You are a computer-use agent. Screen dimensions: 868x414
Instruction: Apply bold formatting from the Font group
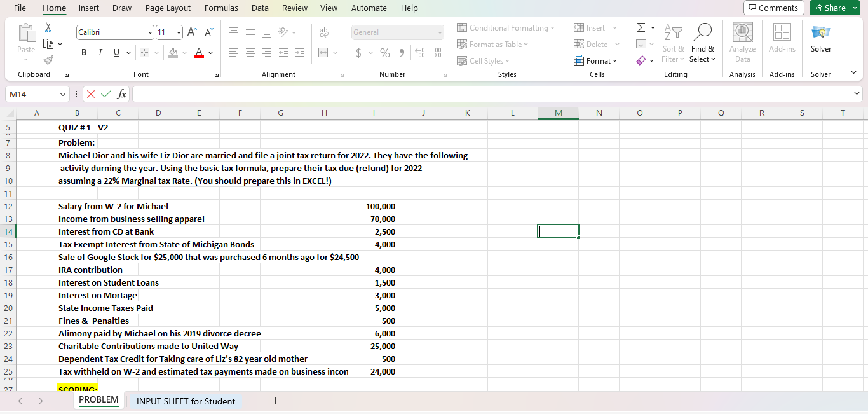83,52
